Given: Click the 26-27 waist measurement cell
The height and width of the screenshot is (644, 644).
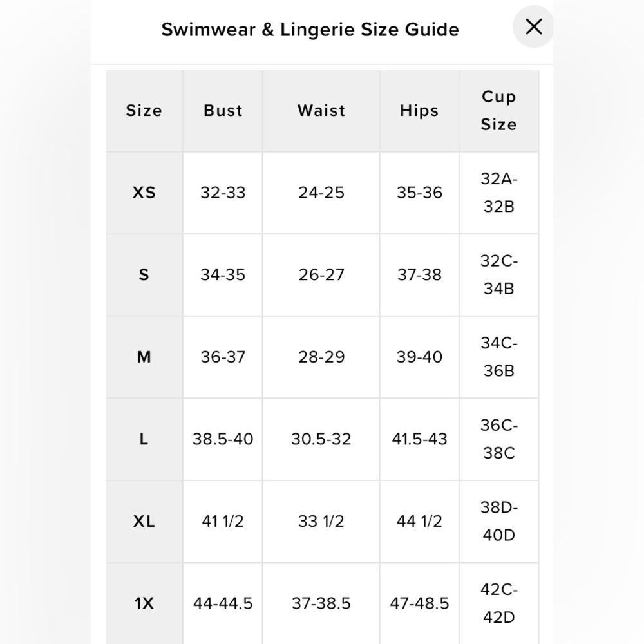Looking at the screenshot, I should click(x=321, y=275).
